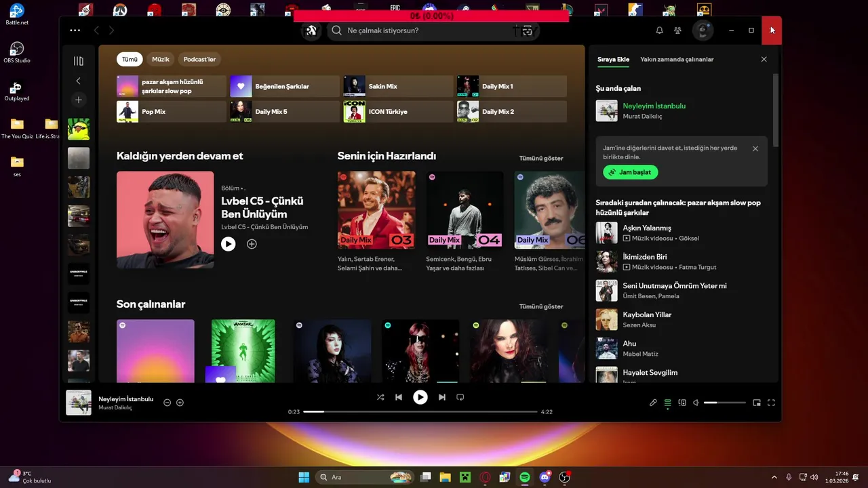Switch to Sıraya Ekle tab

[x=614, y=60]
